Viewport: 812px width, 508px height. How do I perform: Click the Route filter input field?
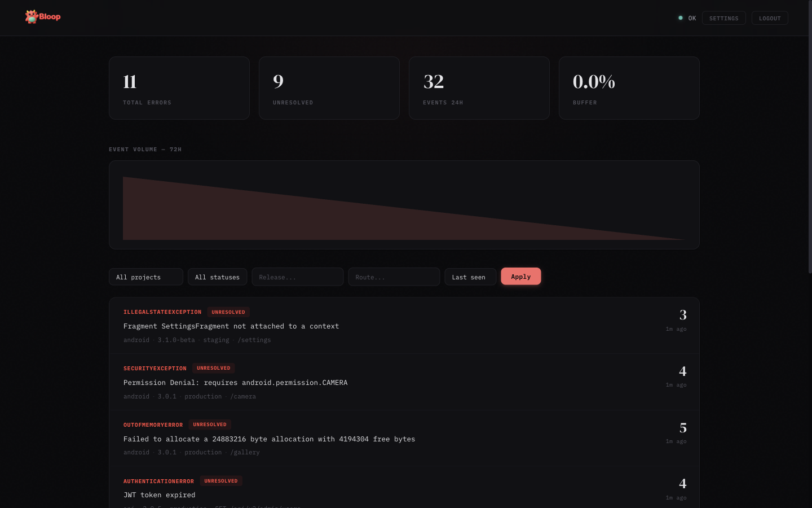(394, 277)
